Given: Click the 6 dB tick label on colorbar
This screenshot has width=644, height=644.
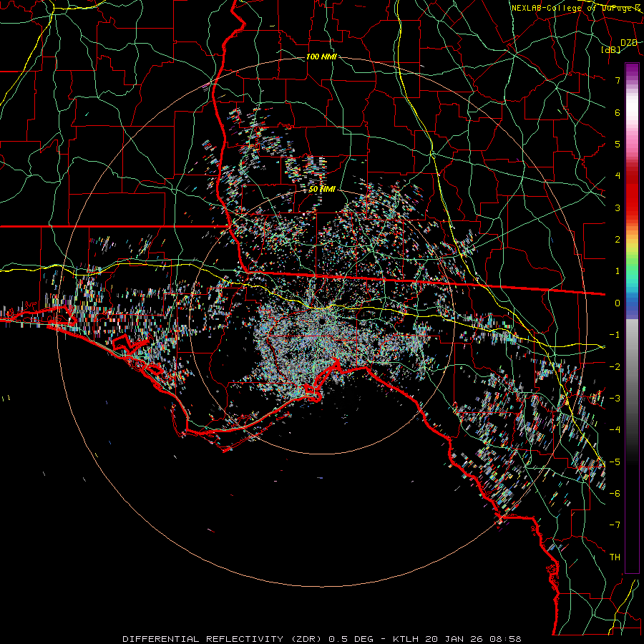Looking at the screenshot, I should tap(618, 112).
